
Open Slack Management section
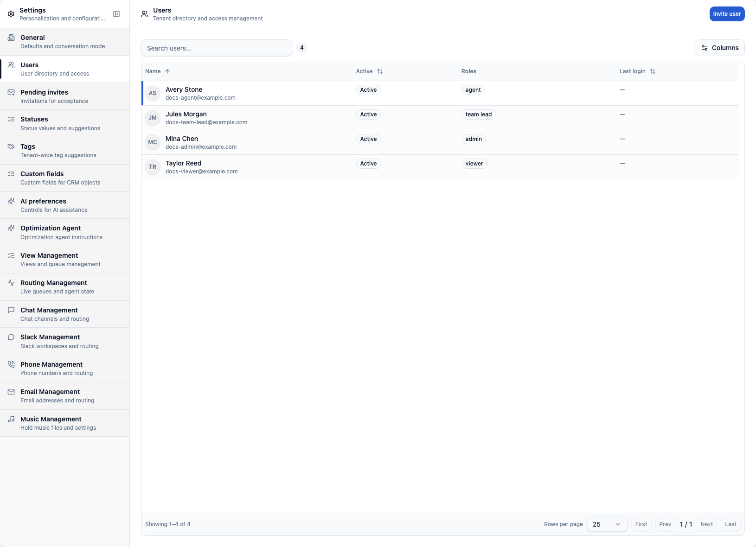point(65,342)
